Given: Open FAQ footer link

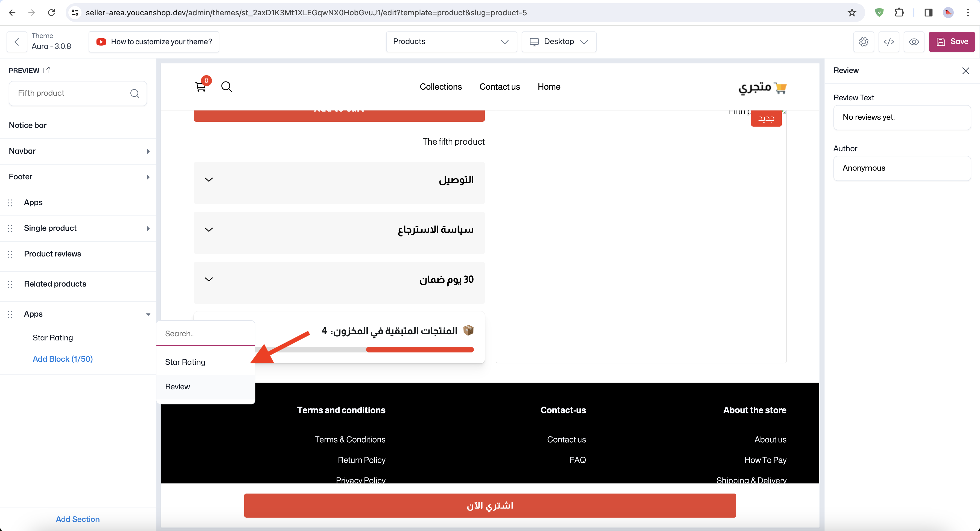Looking at the screenshot, I should [x=577, y=460].
